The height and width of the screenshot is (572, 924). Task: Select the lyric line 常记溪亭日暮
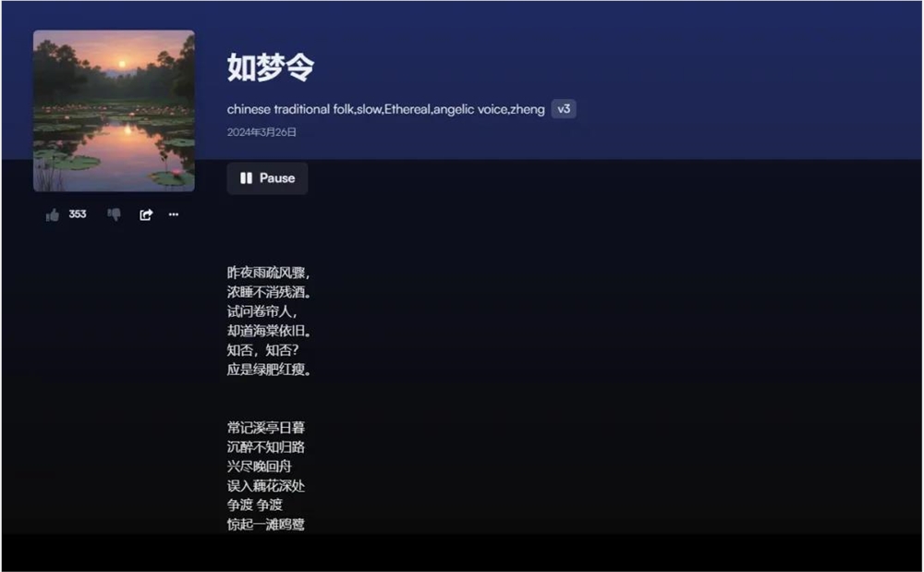point(268,428)
